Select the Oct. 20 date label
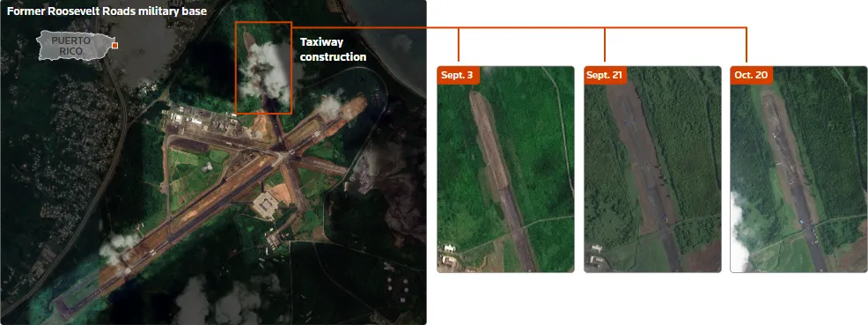 tap(751, 75)
